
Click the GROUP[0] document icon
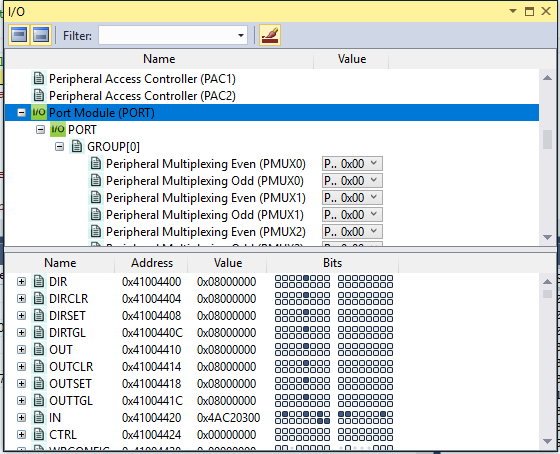[77, 146]
